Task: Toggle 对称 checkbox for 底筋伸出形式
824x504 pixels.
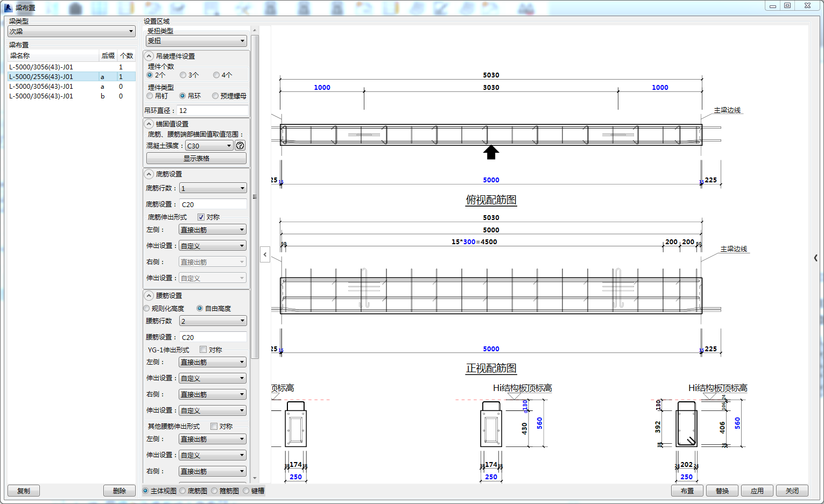Action: pyautogui.click(x=201, y=217)
